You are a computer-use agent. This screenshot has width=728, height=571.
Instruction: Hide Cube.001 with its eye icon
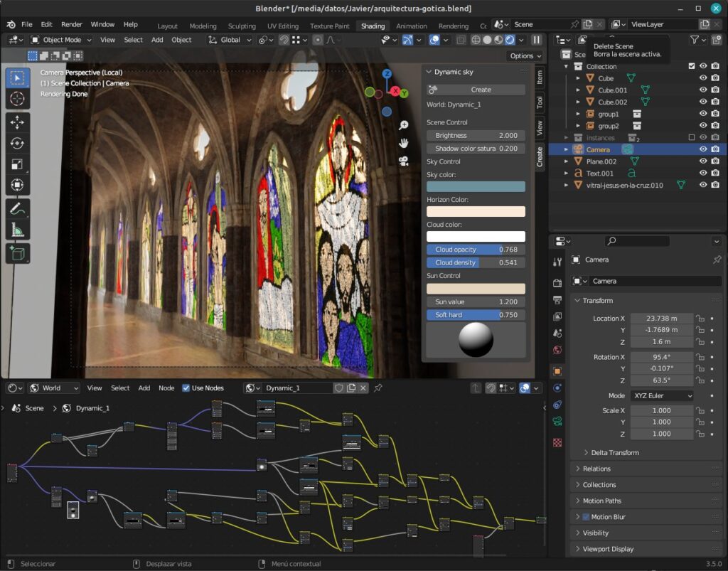pos(703,90)
